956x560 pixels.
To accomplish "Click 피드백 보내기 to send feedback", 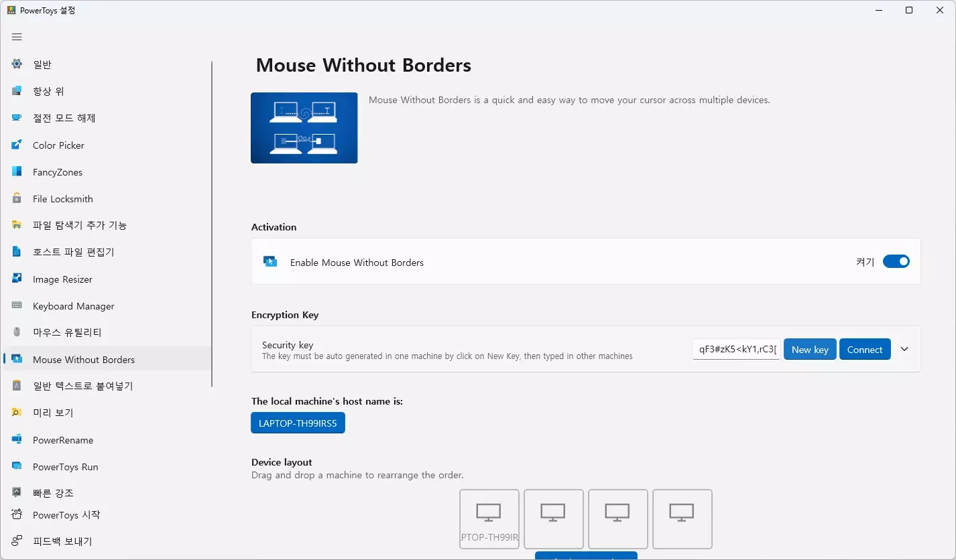I will coord(107,541).
